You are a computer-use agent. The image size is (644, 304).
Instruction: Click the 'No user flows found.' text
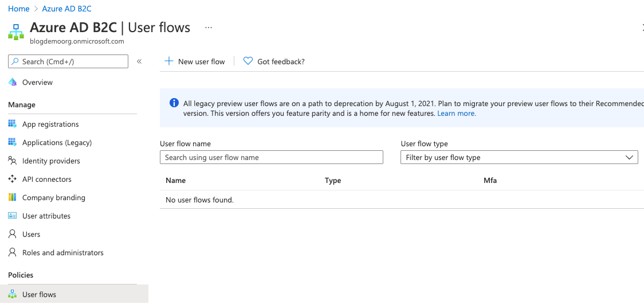[x=199, y=200]
